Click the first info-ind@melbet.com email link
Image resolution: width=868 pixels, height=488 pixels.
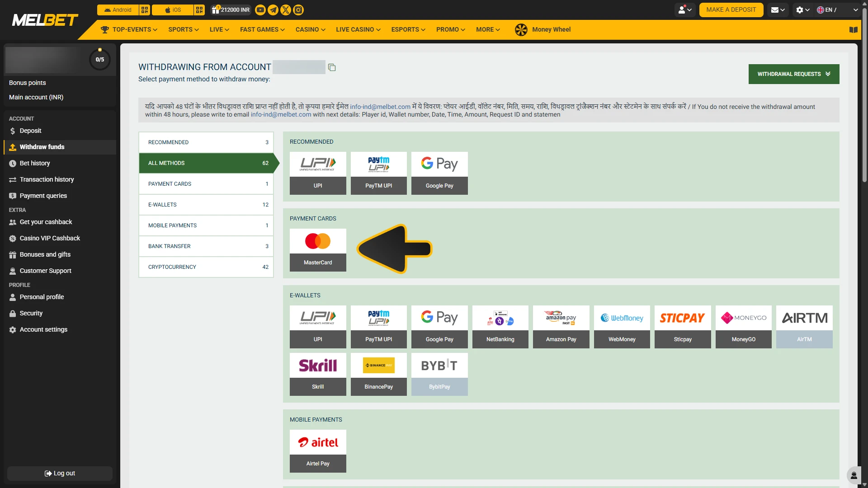coord(380,107)
